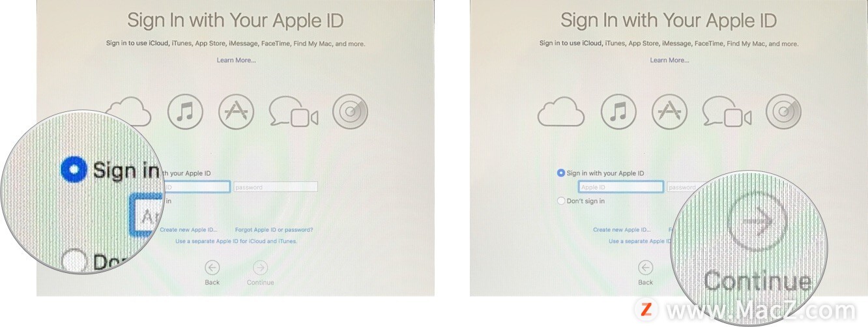Click the iTunes music note icon in left panel
This screenshot has height=327, width=868.
(x=186, y=112)
